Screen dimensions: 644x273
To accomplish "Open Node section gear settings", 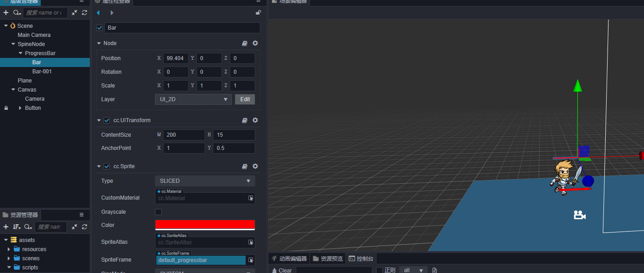I will click(255, 43).
